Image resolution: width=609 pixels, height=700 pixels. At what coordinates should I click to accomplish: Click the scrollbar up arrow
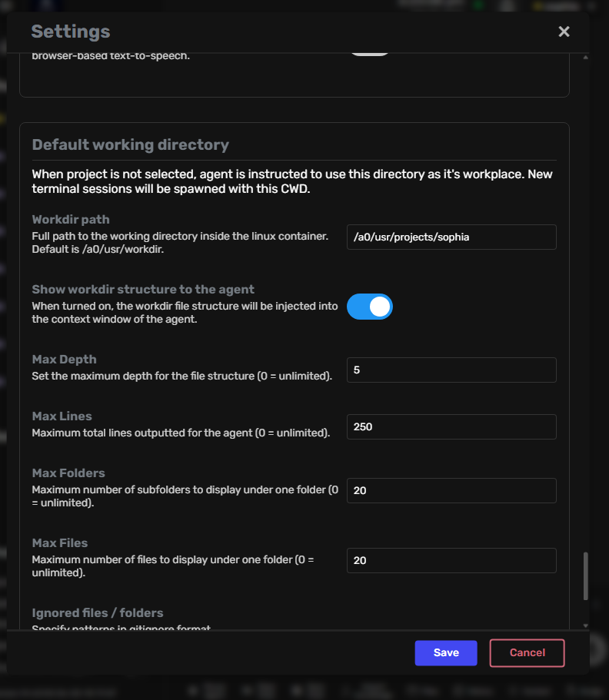tap(586, 58)
